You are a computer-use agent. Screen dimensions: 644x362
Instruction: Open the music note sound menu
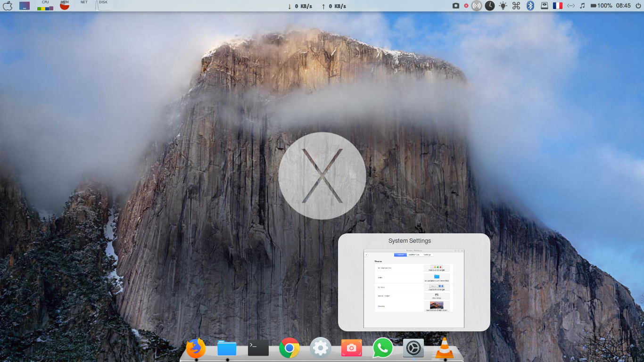click(x=582, y=6)
